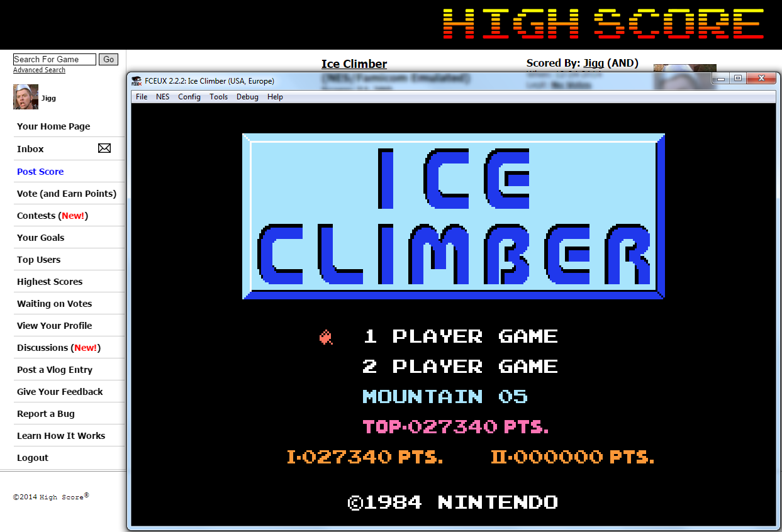Click the Inbox envelope icon
This screenshot has width=782, height=532.
[x=104, y=148]
